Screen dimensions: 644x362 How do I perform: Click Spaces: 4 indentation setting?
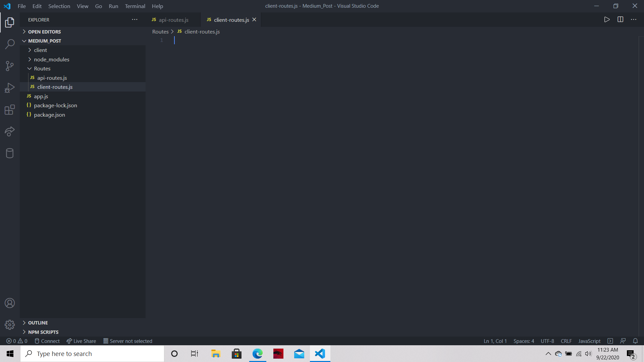[x=524, y=341]
